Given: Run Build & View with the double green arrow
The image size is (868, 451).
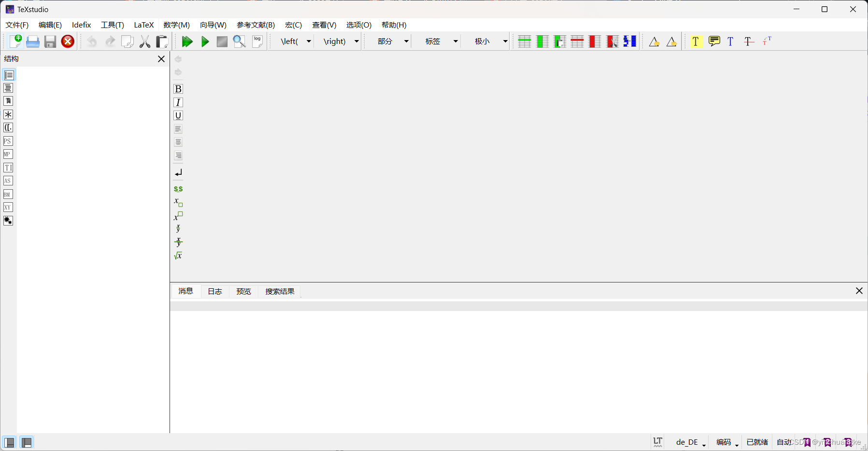Looking at the screenshot, I should pos(187,42).
